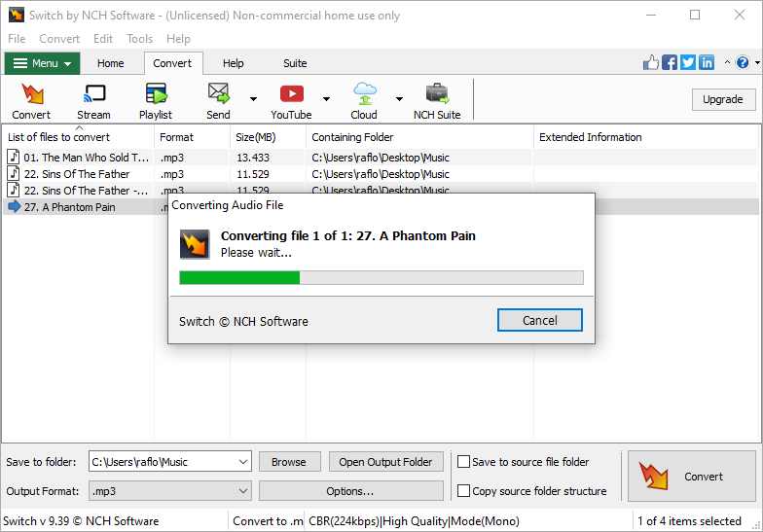This screenshot has height=532, width=763.
Task: Click the thumbs-up like icon
Action: tap(651, 63)
